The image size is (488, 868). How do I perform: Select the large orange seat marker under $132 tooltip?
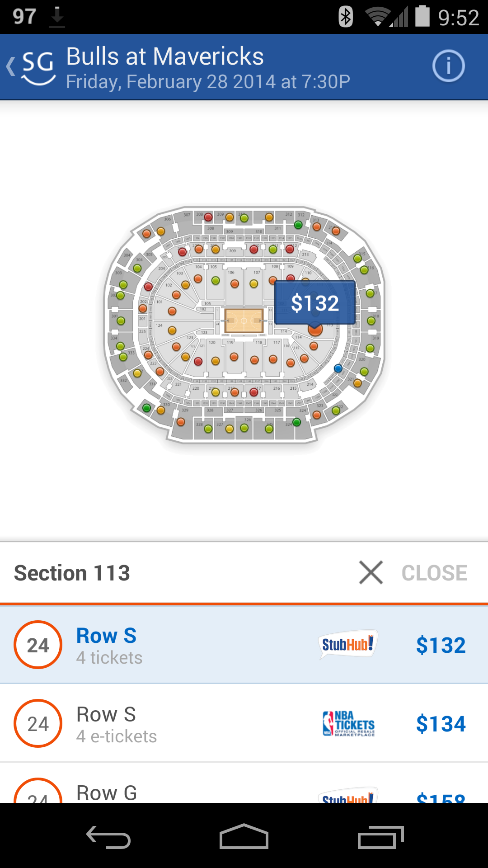[315, 331]
